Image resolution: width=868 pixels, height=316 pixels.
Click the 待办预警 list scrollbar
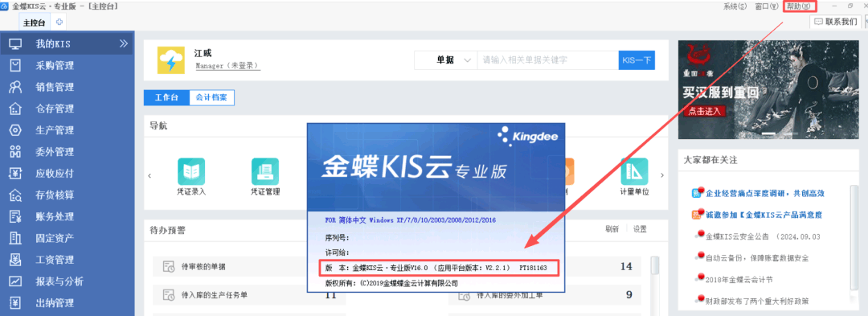[x=655, y=282]
